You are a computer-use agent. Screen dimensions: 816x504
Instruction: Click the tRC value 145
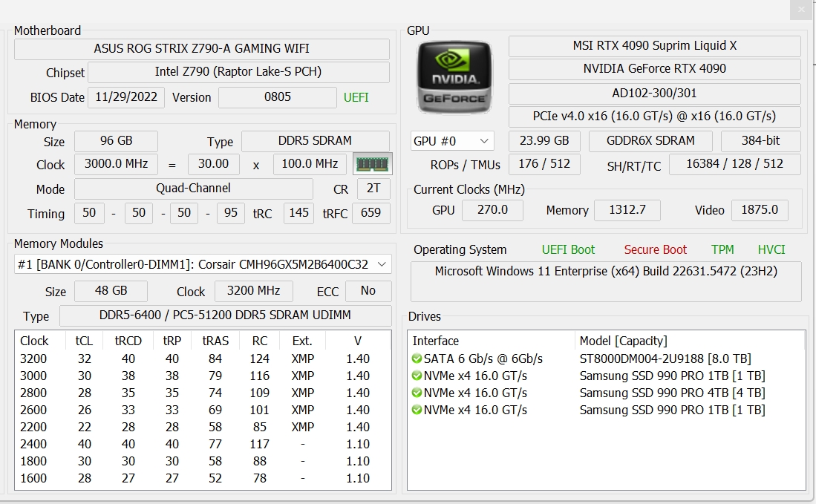click(298, 213)
